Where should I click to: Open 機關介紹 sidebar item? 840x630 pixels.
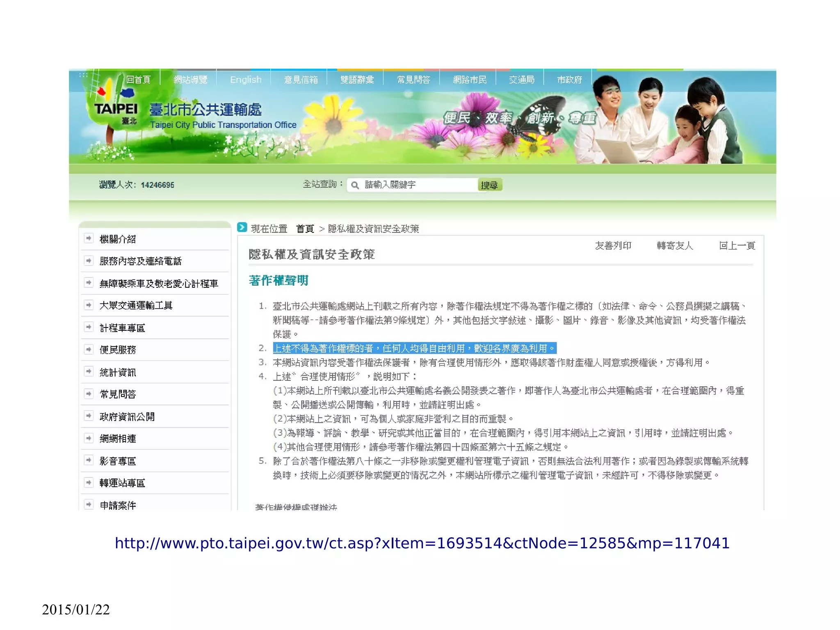click(x=117, y=239)
